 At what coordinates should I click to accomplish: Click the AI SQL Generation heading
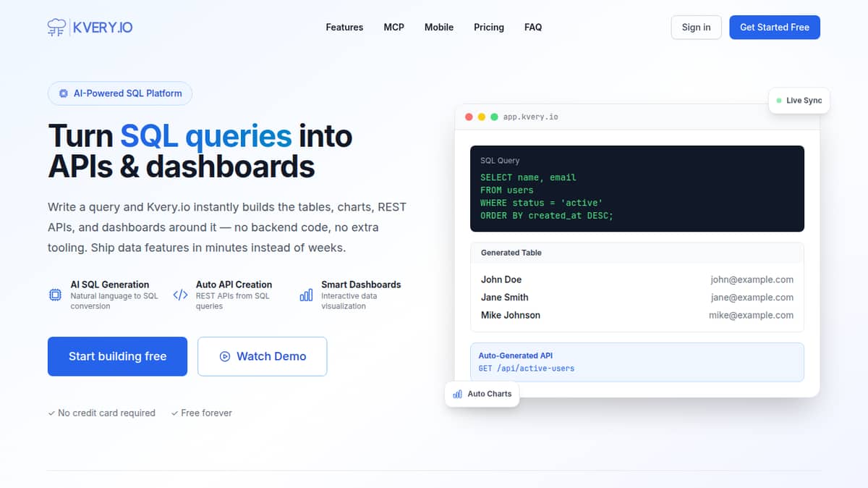click(110, 285)
